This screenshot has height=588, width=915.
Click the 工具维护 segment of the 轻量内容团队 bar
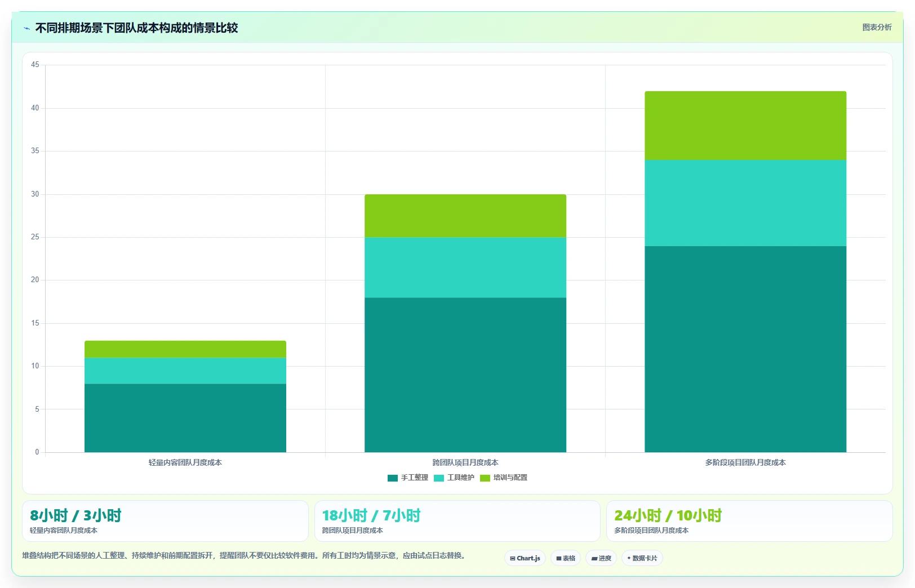coord(185,371)
